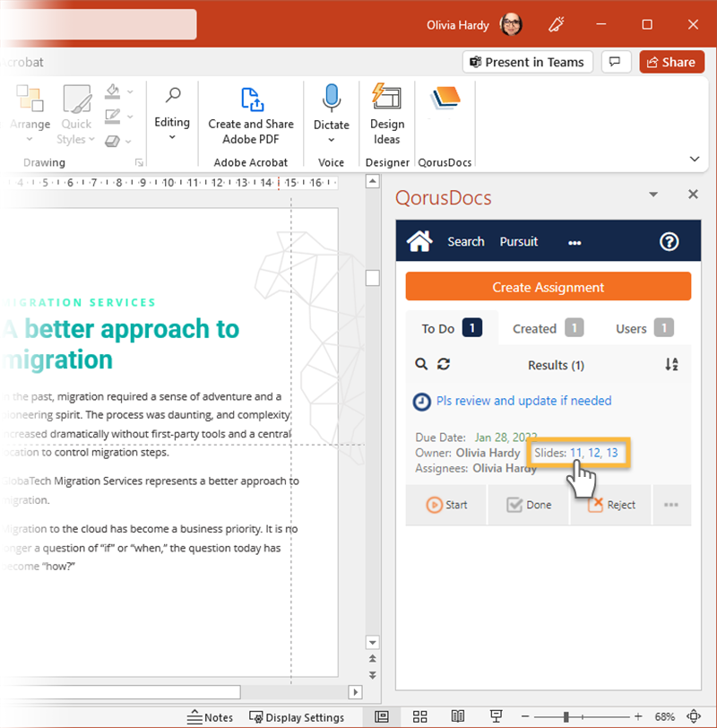Switch to Reading view
Viewport: 717px width, 728px height.
coord(458,716)
